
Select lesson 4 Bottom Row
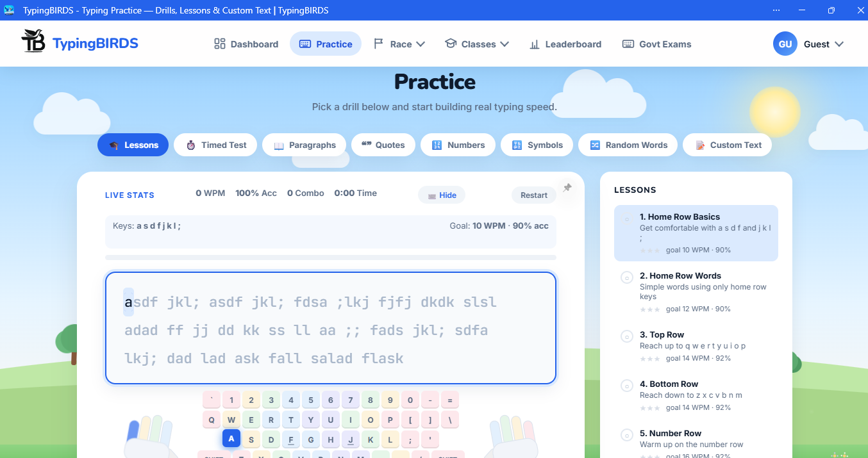click(696, 396)
